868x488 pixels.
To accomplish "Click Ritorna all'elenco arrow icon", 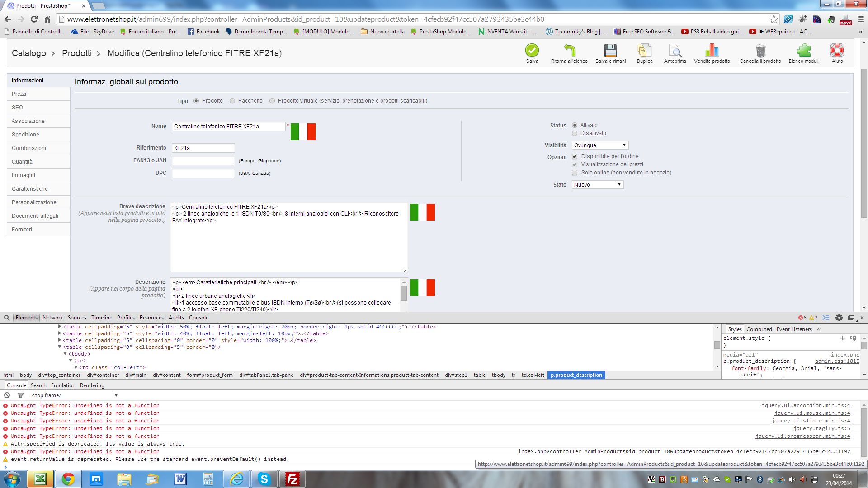I will click(569, 50).
